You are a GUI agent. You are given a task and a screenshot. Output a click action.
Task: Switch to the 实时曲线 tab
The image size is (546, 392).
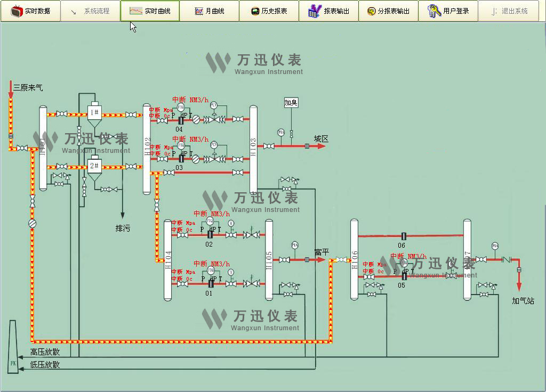click(x=149, y=11)
